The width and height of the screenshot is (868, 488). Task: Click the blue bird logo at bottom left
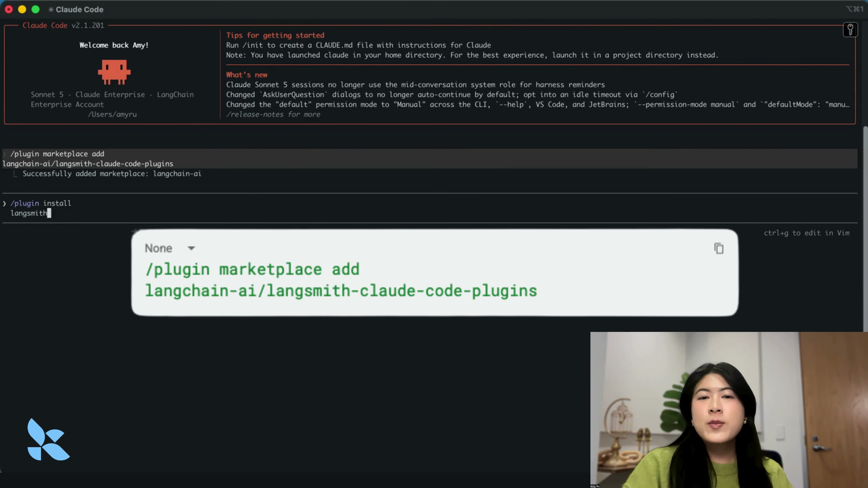point(48,439)
